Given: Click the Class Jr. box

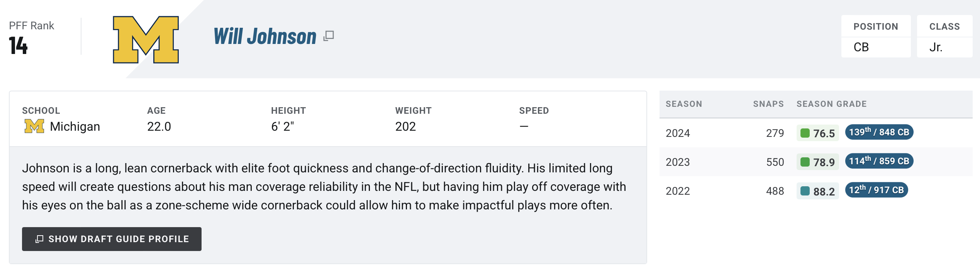Looking at the screenshot, I should pyautogui.click(x=944, y=36).
